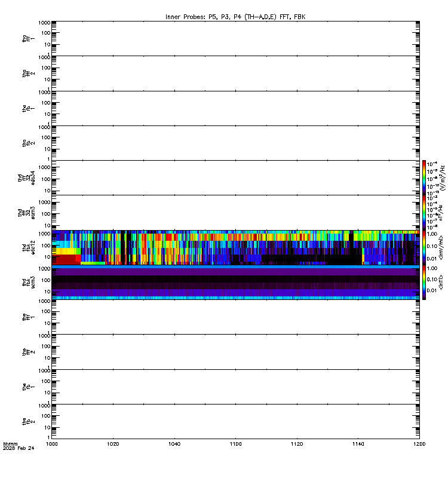Click the 'thd fff 32 edc34' panel label
The width and height of the screenshot is (448, 478).
click(x=26, y=177)
